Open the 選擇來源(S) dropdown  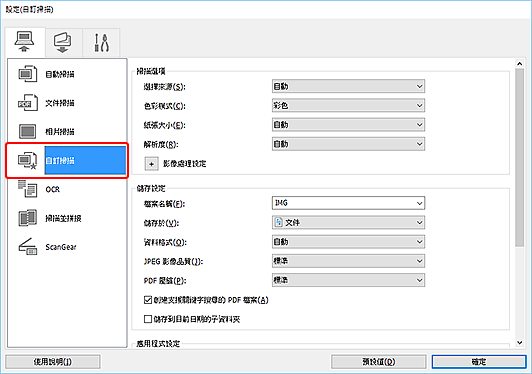(x=348, y=87)
